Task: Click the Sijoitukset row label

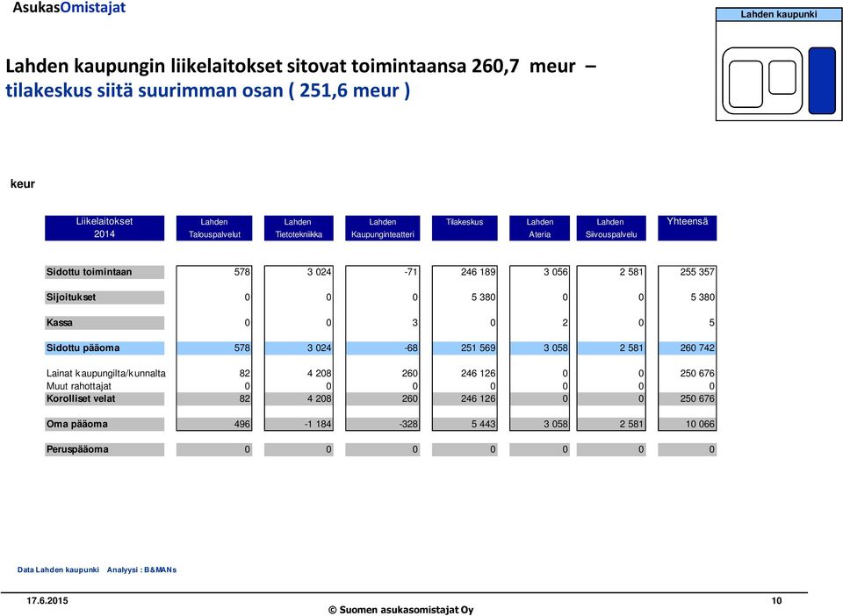Action: (x=104, y=297)
